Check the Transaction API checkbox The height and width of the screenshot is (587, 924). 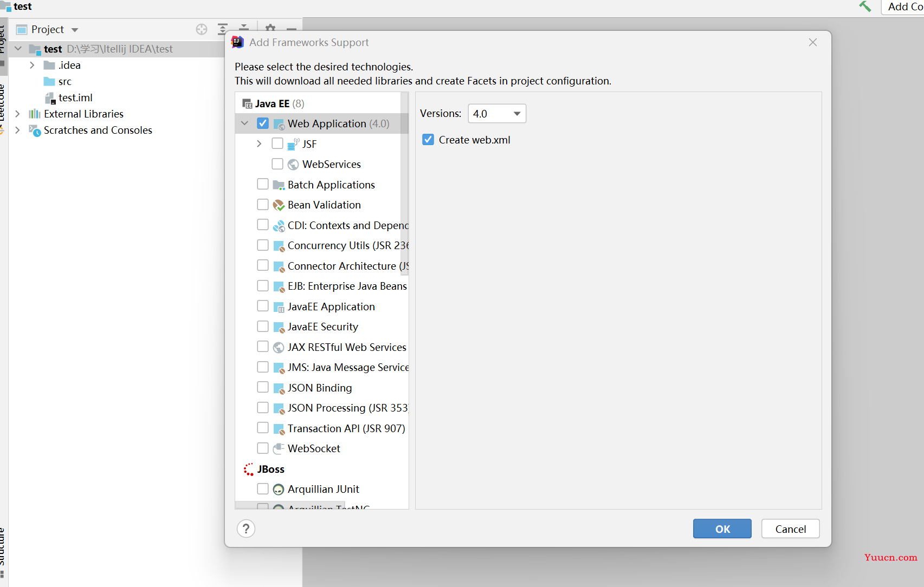pos(263,428)
